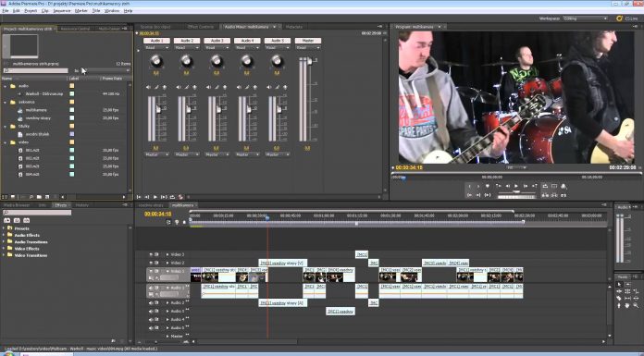The height and width of the screenshot is (356, 644).
Task: Expand the Video Effects folder
Action: coord(4,249)
